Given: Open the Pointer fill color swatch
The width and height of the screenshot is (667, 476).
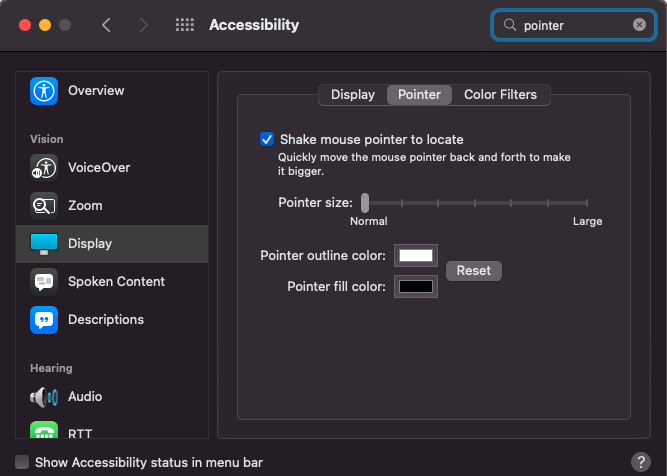Looking at the screenshot, I should coord(416,287).
